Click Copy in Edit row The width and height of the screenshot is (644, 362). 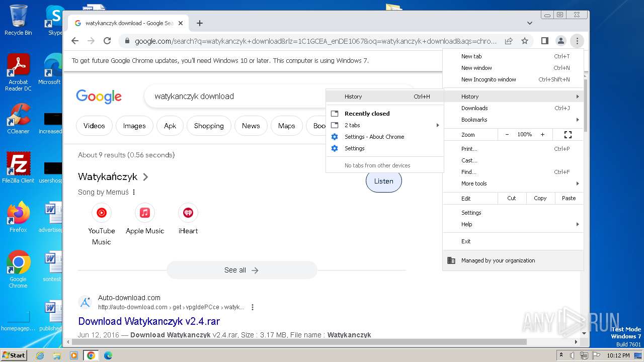point(540,198)
